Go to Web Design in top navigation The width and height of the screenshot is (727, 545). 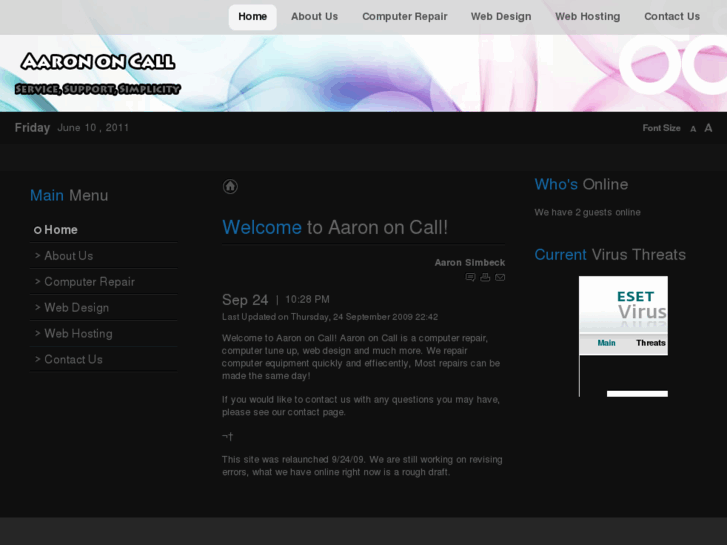point(501,17)
